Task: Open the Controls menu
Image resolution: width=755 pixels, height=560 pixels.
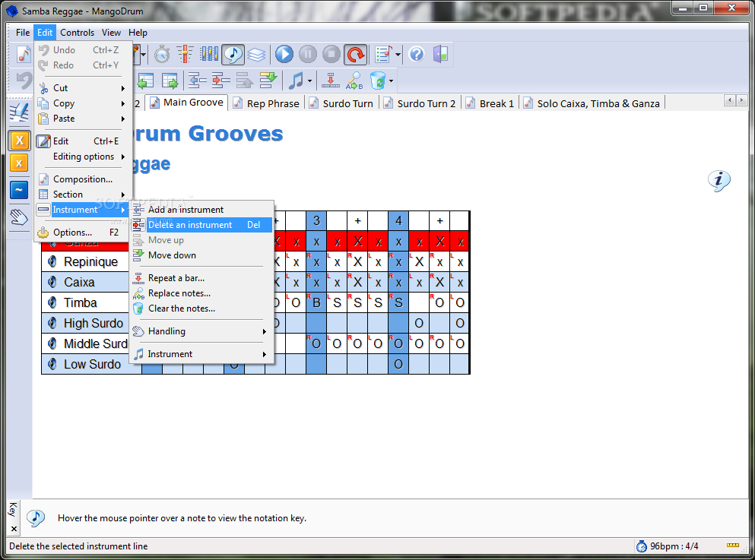Action: click(77, 33)
